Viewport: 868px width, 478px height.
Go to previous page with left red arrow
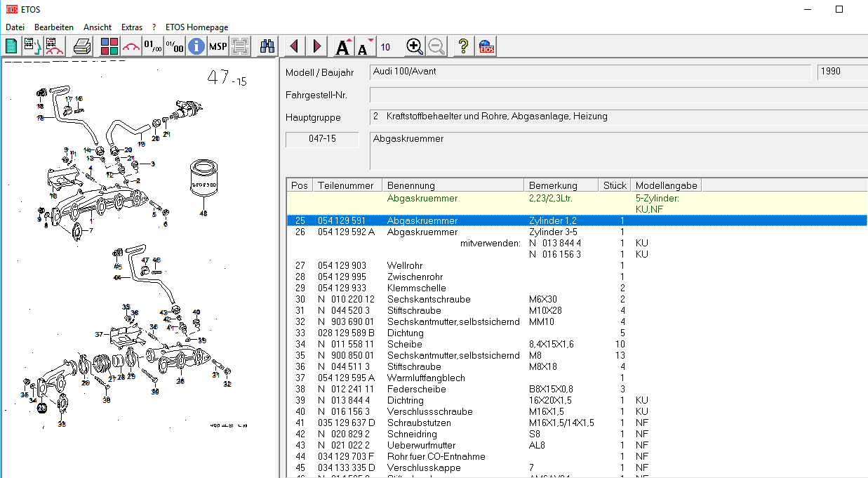[294, 47]
